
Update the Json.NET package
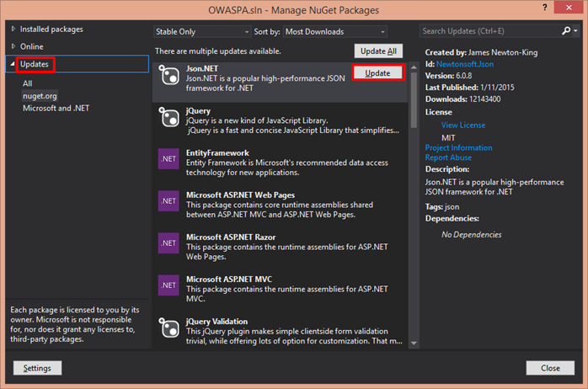377,73
